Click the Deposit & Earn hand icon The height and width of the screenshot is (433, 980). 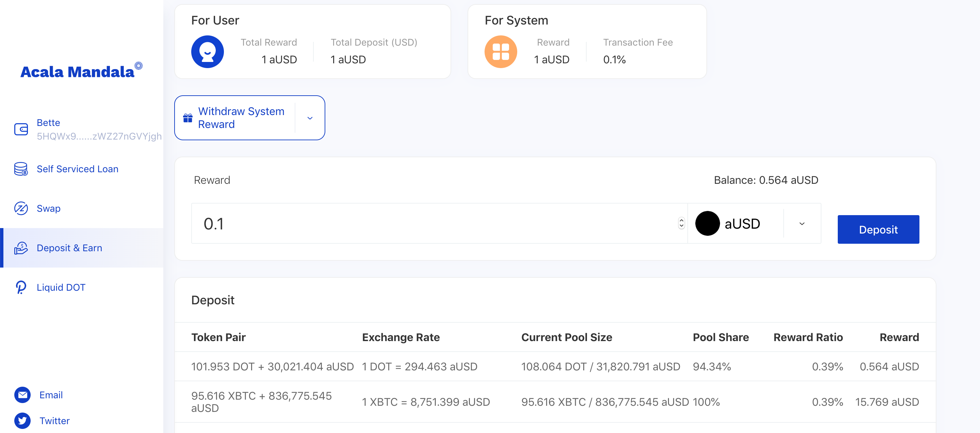[x=21, y=248]
